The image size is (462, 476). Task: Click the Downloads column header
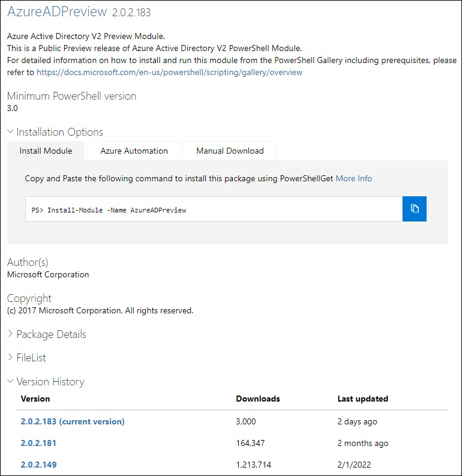pos(258,399)
